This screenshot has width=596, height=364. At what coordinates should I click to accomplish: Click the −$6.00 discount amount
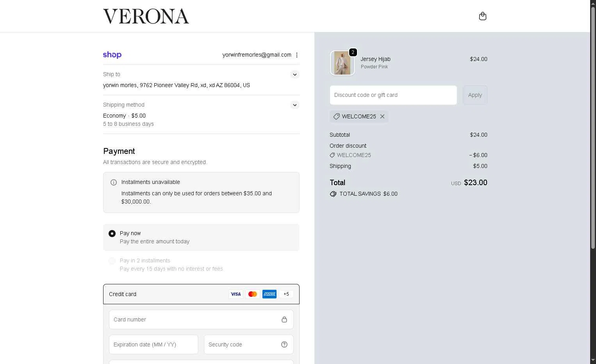point(478,155)
